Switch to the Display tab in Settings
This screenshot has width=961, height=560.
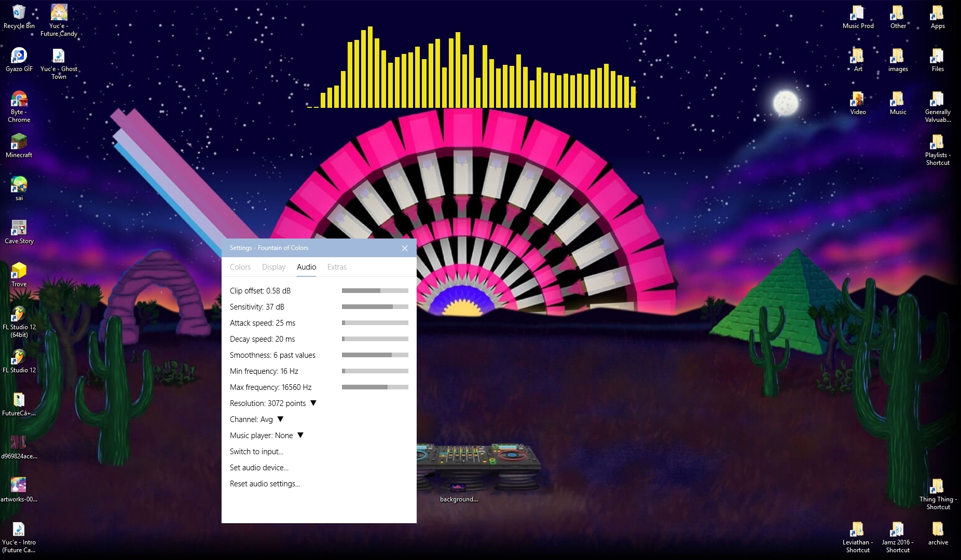coord(273,267)
